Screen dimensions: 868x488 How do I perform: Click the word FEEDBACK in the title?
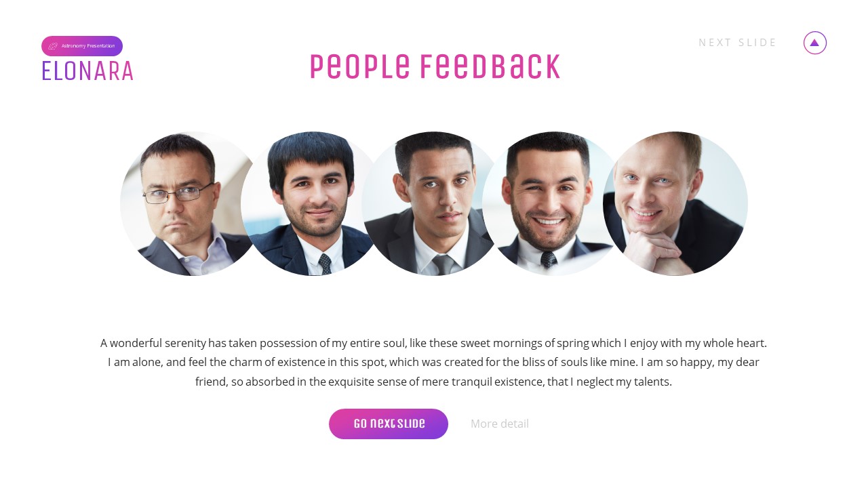coord(490,67)
